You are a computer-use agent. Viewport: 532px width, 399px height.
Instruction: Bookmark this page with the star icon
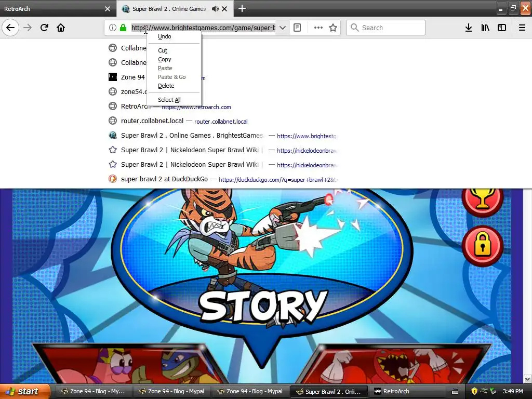click(333, 28)
